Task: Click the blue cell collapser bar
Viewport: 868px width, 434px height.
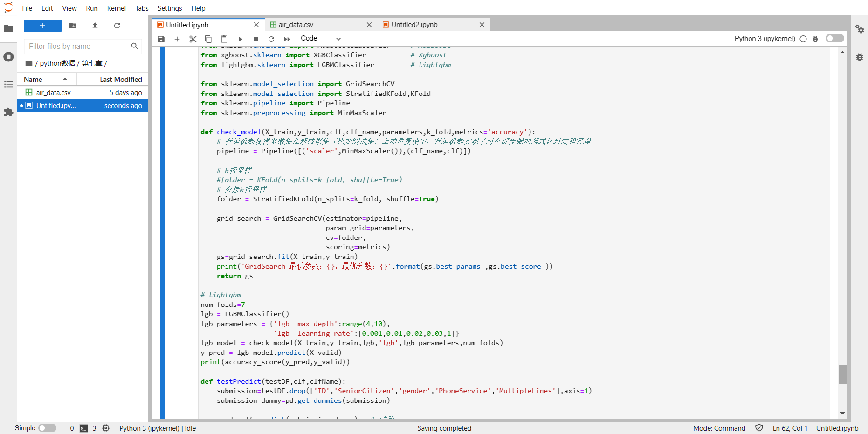Action: (x=162, y=232)
